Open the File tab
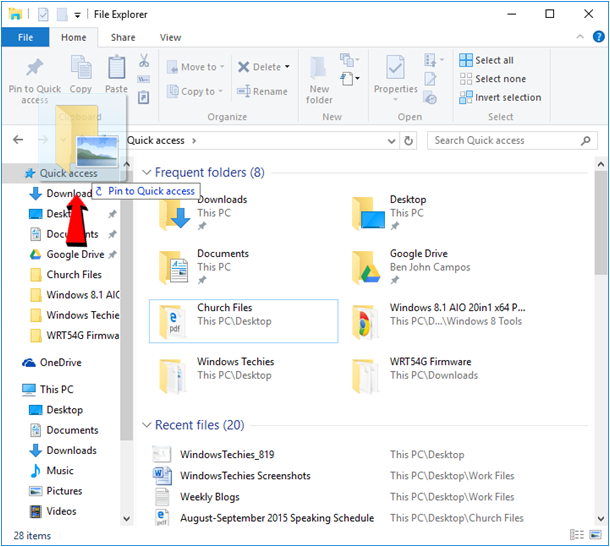 [x=25, y=37]
